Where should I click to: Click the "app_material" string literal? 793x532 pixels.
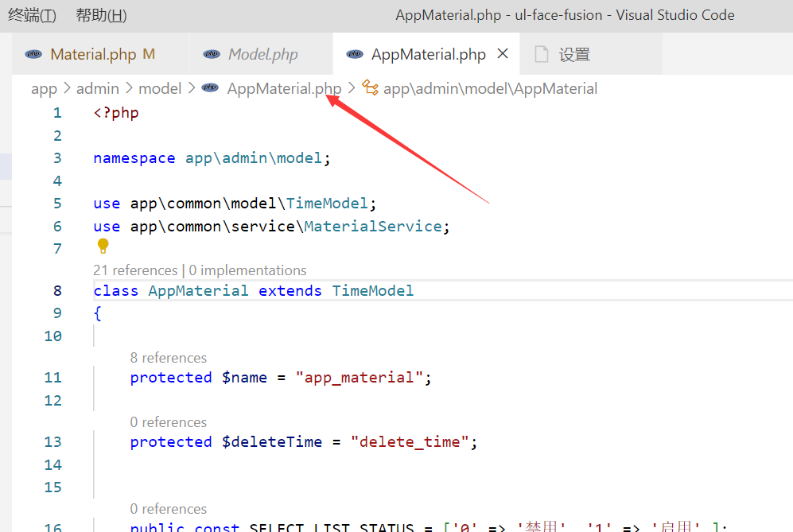click(360, 378)
